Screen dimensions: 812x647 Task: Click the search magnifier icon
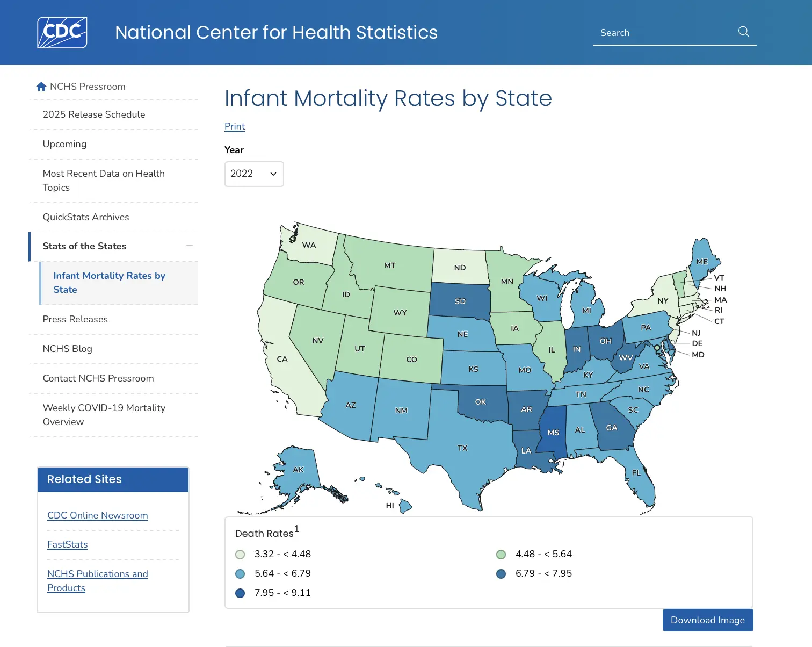tap(744, 32)
